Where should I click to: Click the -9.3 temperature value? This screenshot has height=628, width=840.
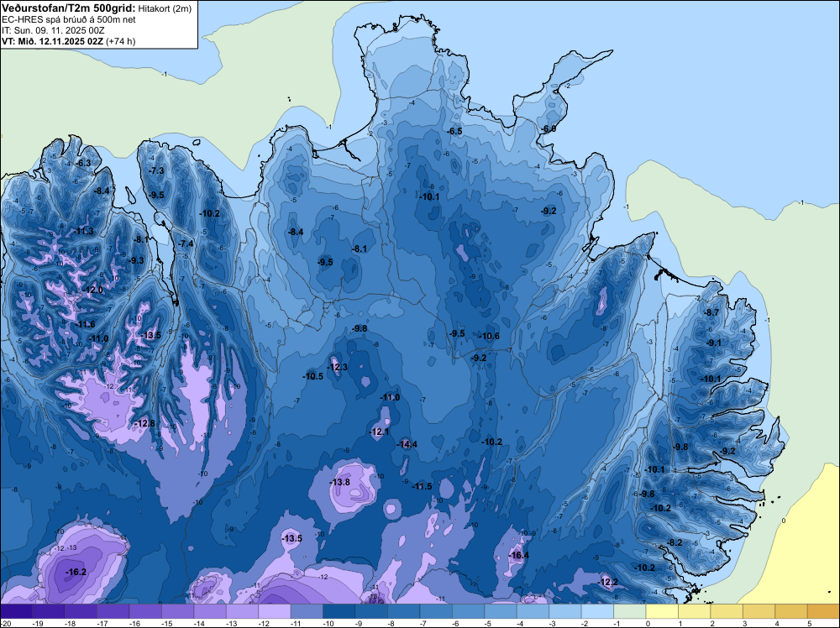pos(135,261)
